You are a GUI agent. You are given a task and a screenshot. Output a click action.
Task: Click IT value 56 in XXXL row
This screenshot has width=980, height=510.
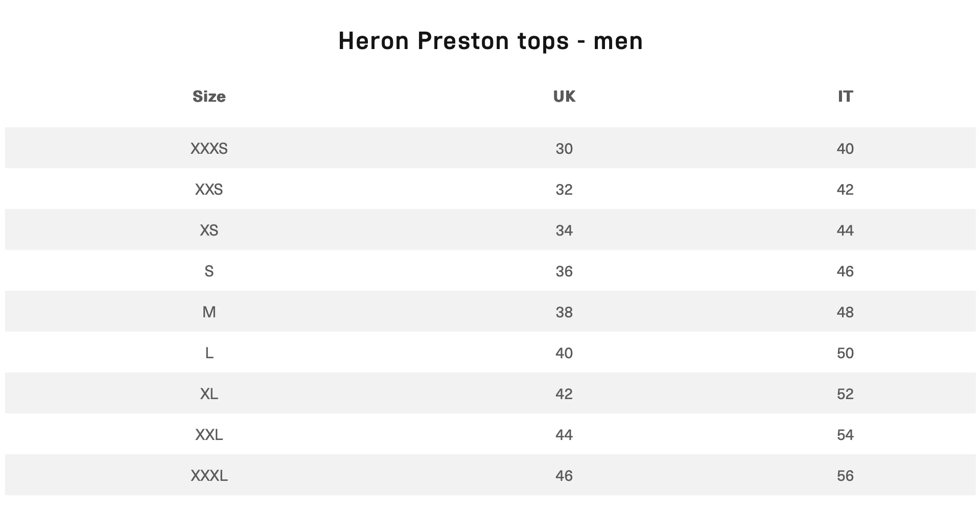tap(845, 476)
